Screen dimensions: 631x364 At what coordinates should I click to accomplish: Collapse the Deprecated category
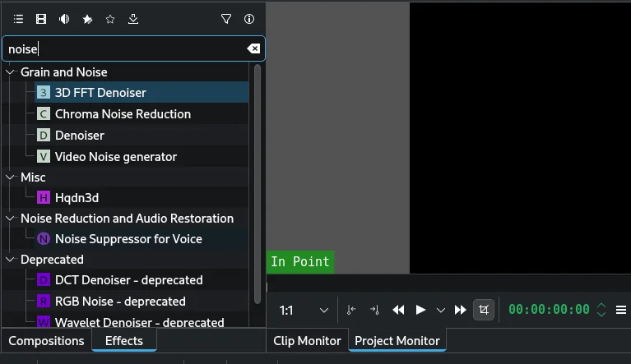click(10, 260)
